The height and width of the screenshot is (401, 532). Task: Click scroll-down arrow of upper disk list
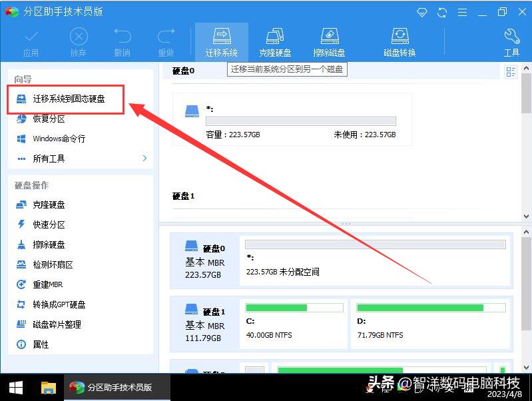coord(526,216)
